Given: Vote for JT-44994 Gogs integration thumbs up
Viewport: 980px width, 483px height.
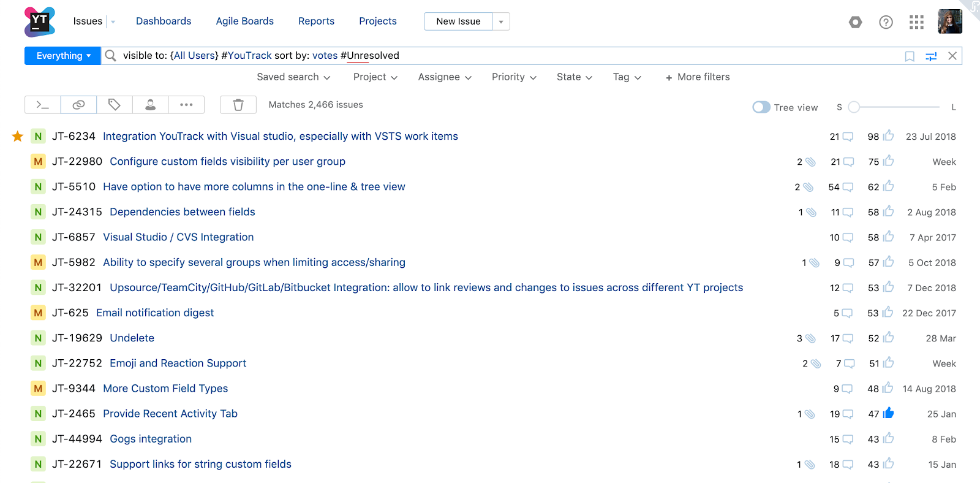Looking at the screenshot, I should pos(888,438).
